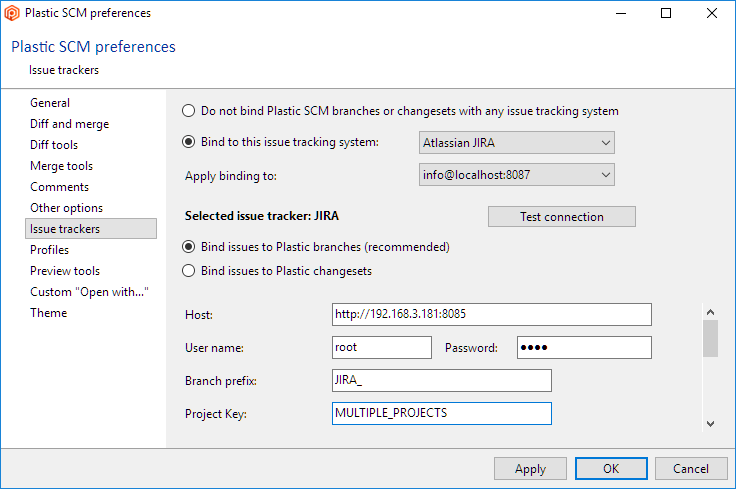Click the 'Host:' label

[x=199, y=315]
